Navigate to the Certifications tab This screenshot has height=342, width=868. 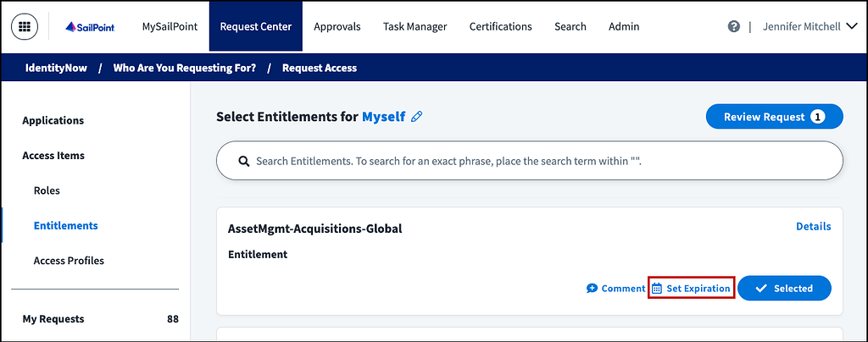click(x=500, y=26)
